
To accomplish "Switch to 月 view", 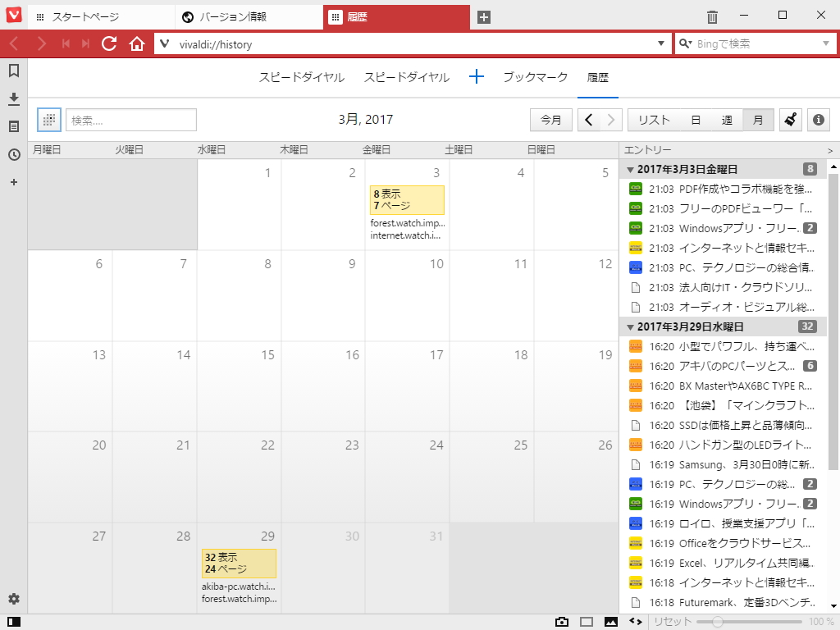I will click(x=758, y=120).
